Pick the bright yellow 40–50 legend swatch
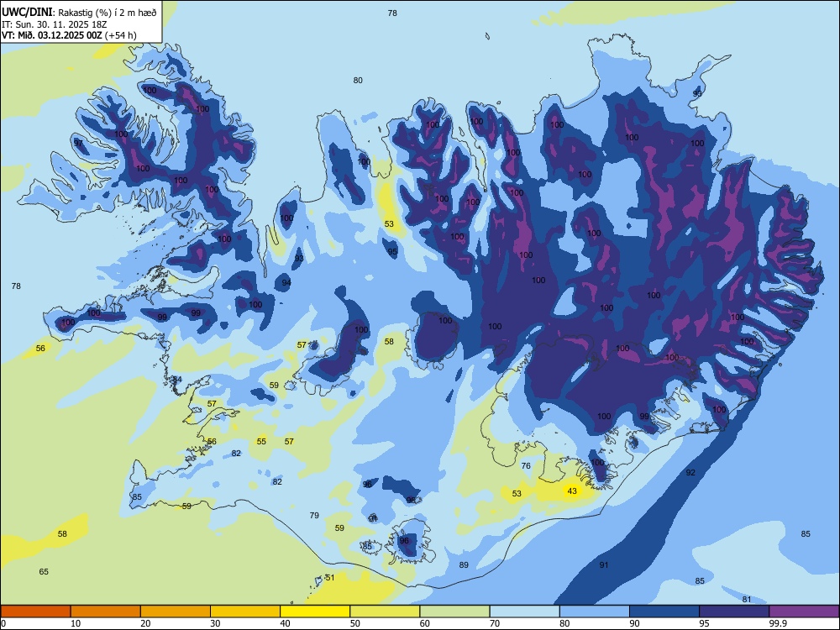Viewport: 840px width, 630px height. tap(315, 612)
